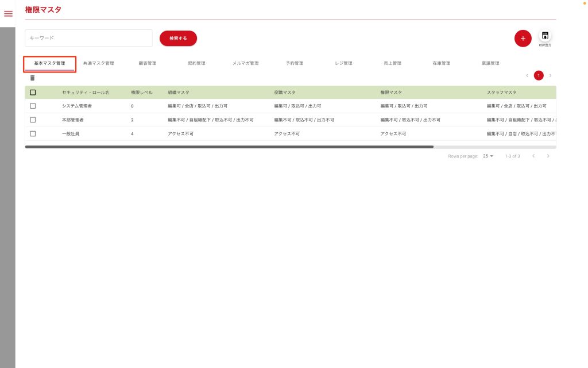Click the horizontal table scrollbar
Screen dimensions: 588x368
click(x=230, y=147)
